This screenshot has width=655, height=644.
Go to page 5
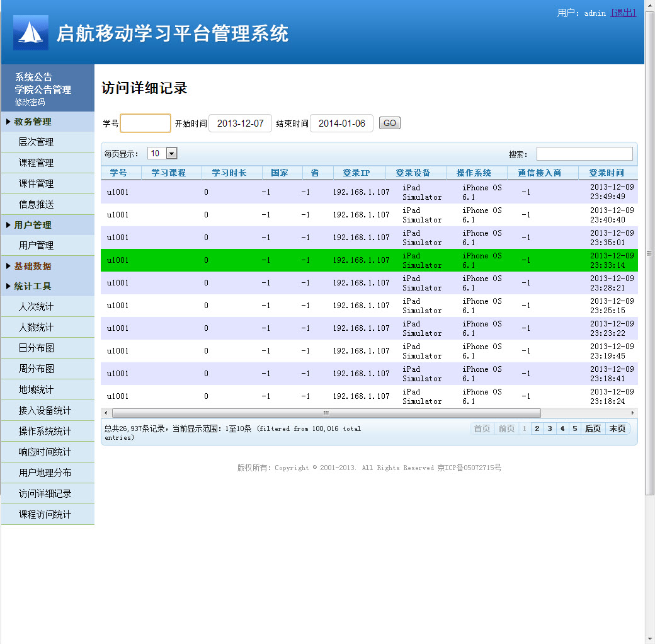click(575, 428)
